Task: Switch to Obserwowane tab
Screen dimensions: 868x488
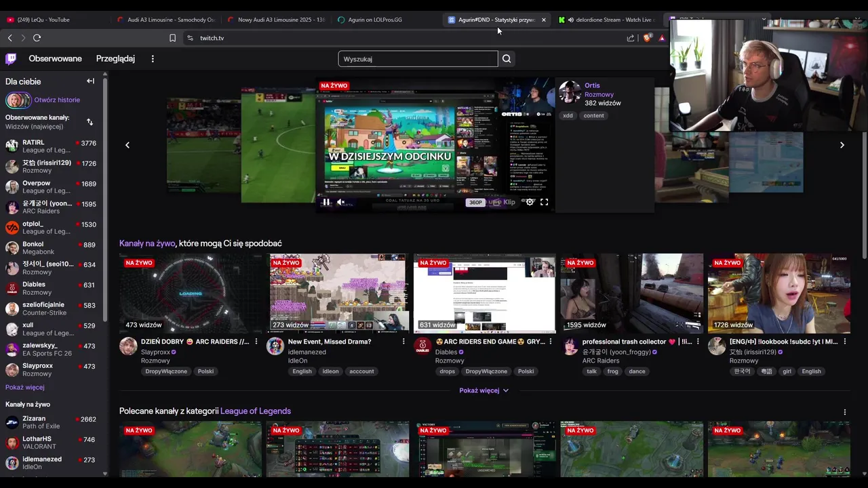Action: (56, 59)
